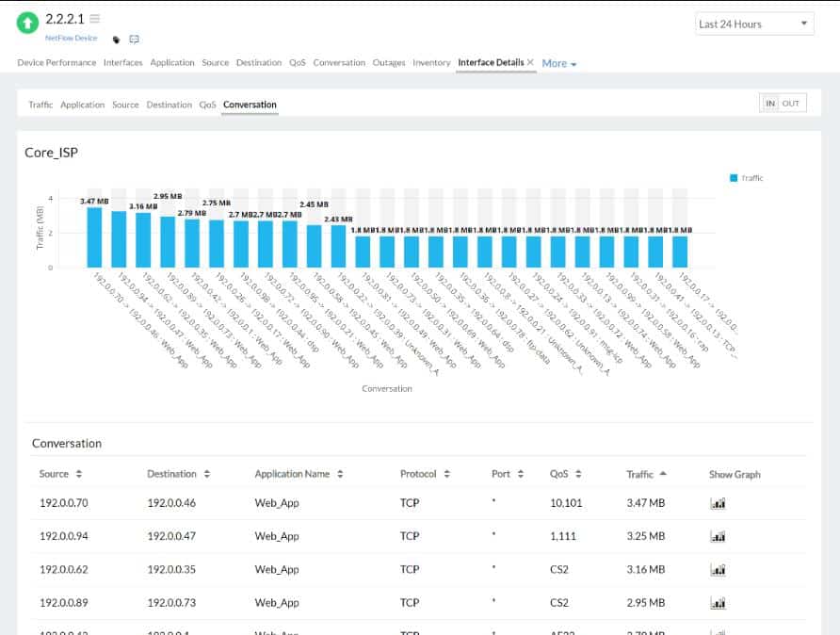
Task: Click destination cell 192.0.0.47
Action: tap(171, 536)
